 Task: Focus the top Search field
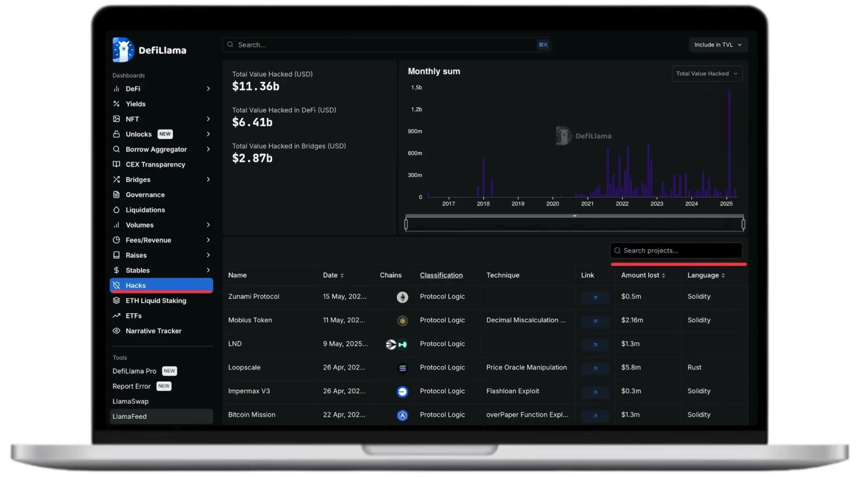[387, 45]
